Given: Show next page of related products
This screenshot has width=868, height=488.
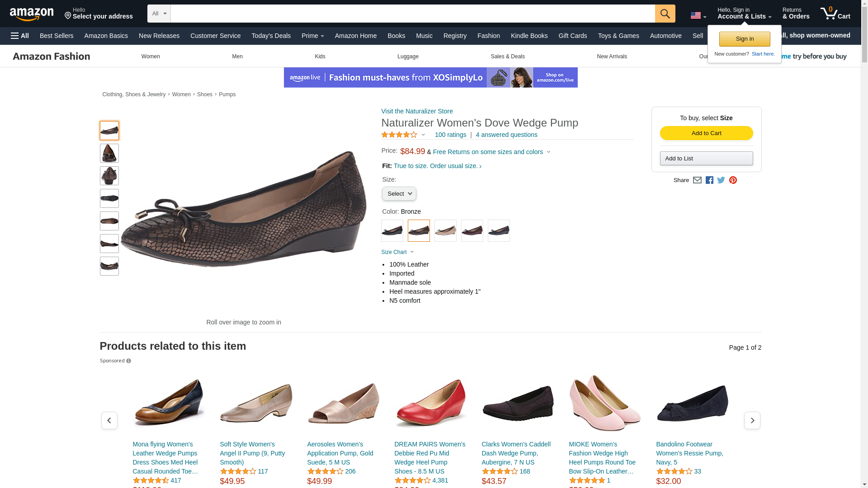Looking at the screenshot, I should tap(752, 421).
